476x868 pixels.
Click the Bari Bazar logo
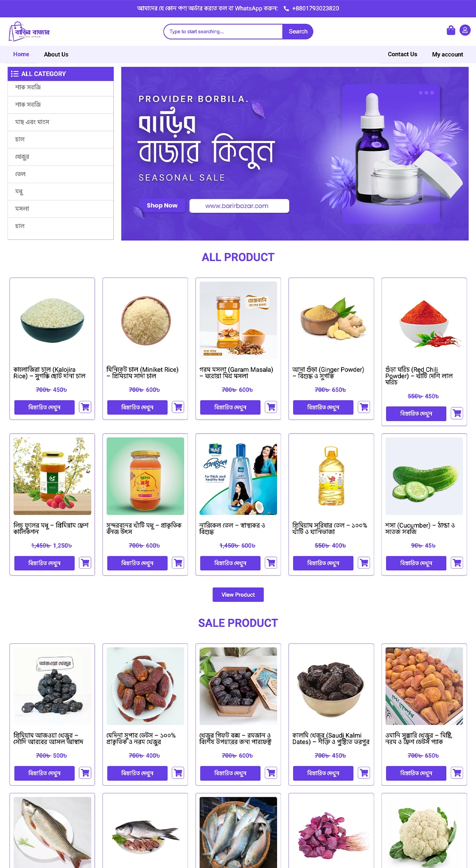pyautogui.click(x=29, y=32)
